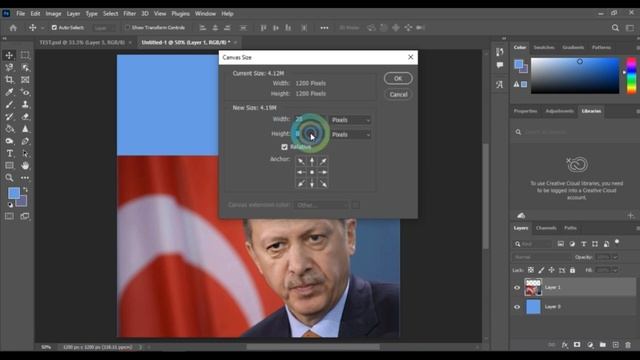Open the Window menu
The height and width of the screenshot is (360, 640).
tap(205, 13)
